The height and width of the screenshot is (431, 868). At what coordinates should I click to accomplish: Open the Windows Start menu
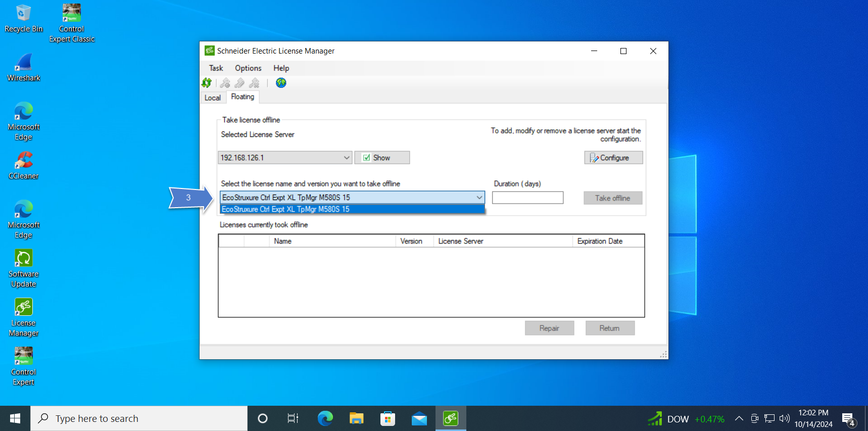tap(15, 418)
